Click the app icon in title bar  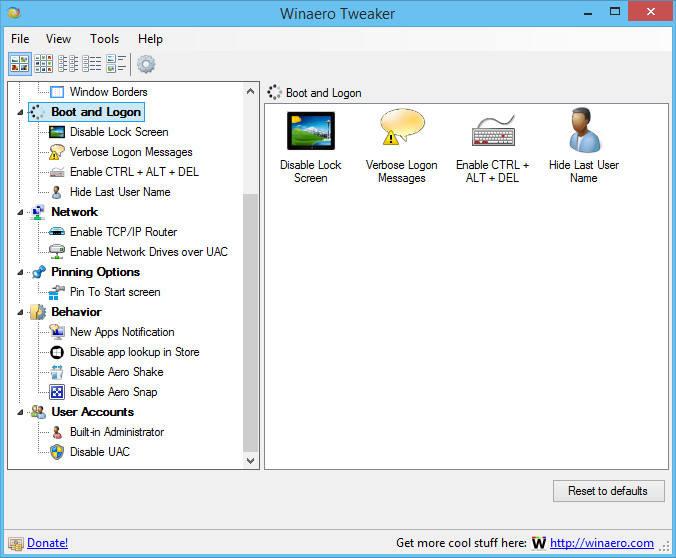coord(14,13)
